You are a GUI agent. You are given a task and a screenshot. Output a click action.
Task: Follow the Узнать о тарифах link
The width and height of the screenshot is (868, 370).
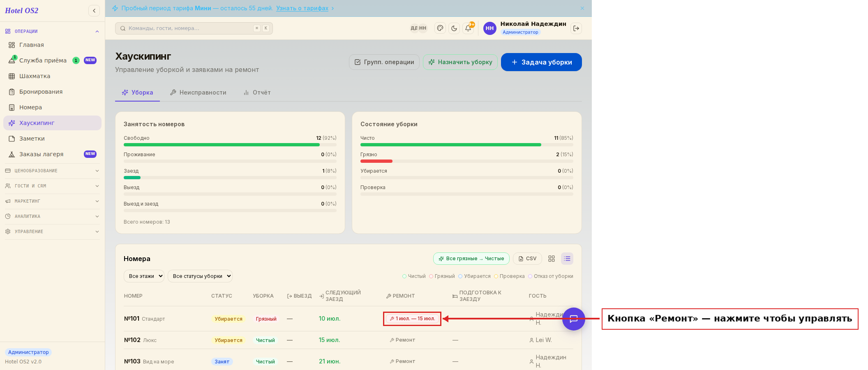pyautogui.click(x=302, y=8)
